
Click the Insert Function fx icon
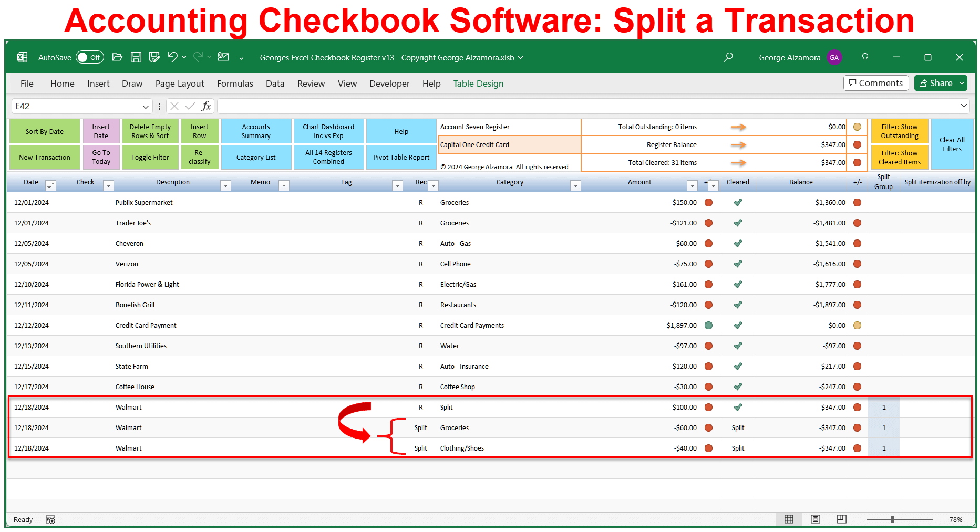click(x=207, y=106)
